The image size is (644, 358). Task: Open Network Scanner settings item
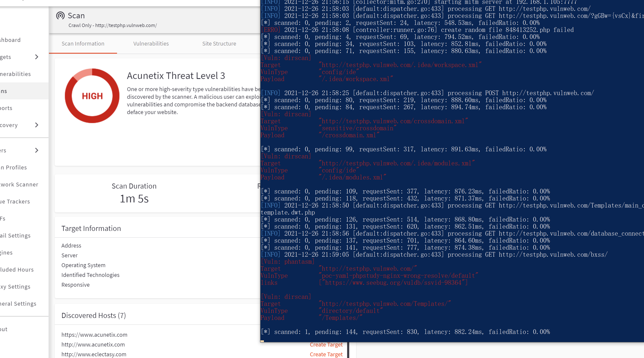19,185
